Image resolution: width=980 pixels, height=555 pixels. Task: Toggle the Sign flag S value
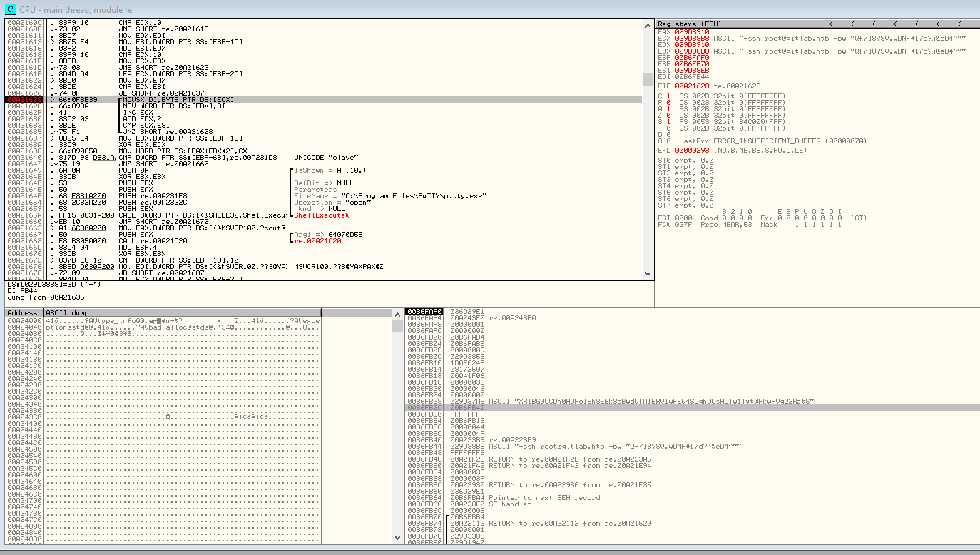pyautogui.click(x=668, y=121)
